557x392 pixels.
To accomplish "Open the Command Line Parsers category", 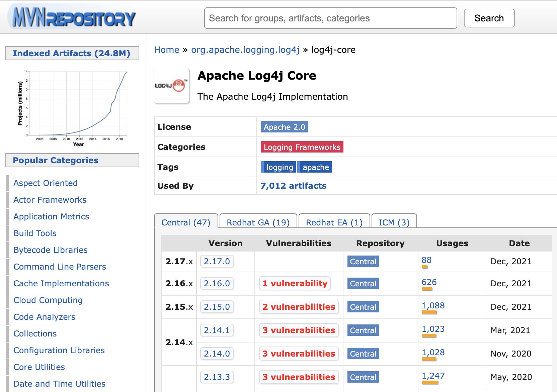I will [x=60, y=267].
